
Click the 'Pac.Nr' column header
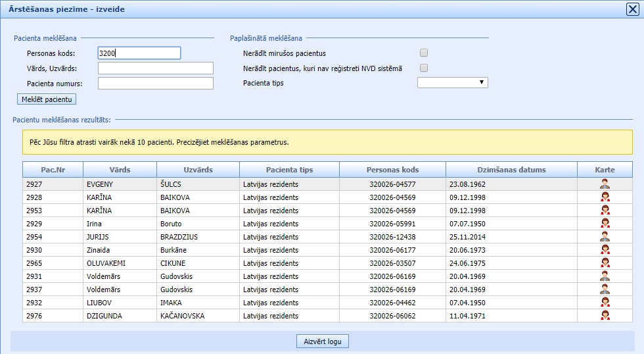pos(53,170)
